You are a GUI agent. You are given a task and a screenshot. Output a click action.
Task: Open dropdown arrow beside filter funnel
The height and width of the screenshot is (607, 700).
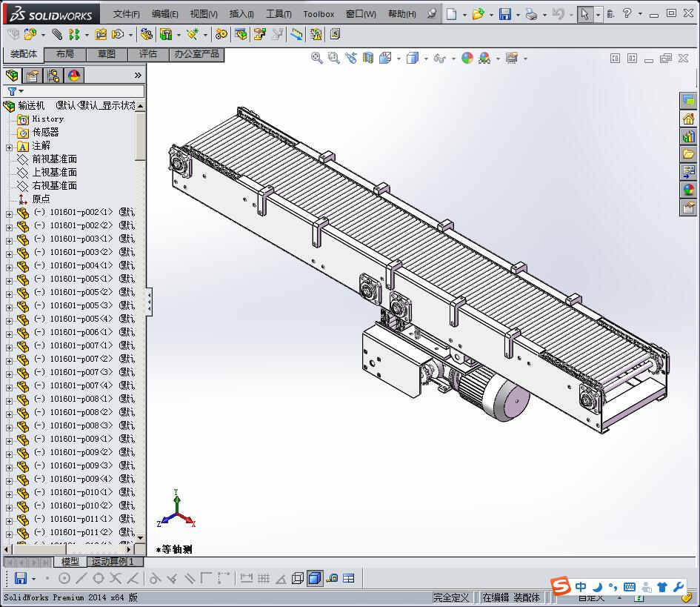click(x=21, y=91)
